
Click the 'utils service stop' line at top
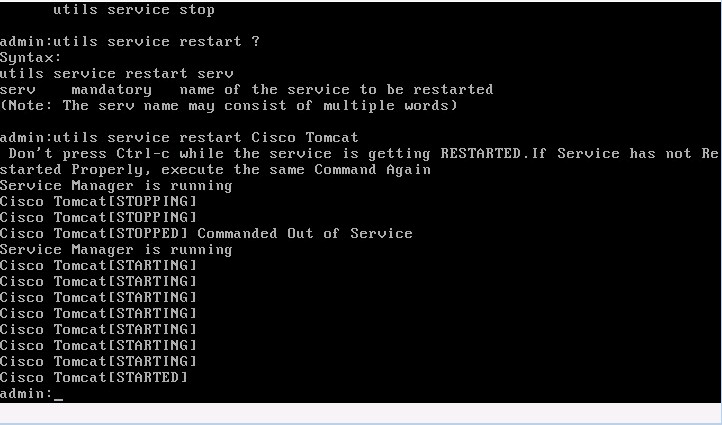click(x=134, y=10)
